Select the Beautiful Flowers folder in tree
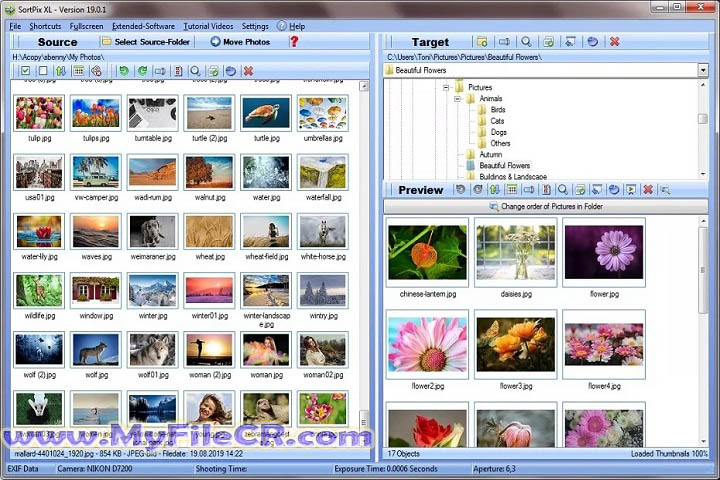The width and height of the screenshot is (720, 480). click(505, 165)
